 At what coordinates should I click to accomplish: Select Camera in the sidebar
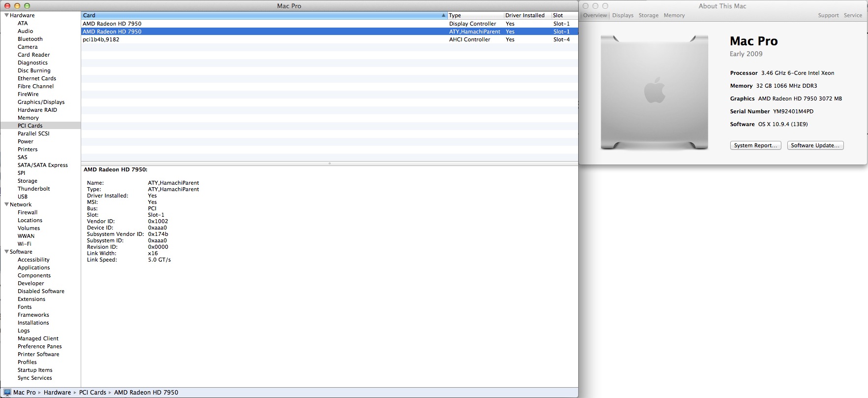[28, 47]
